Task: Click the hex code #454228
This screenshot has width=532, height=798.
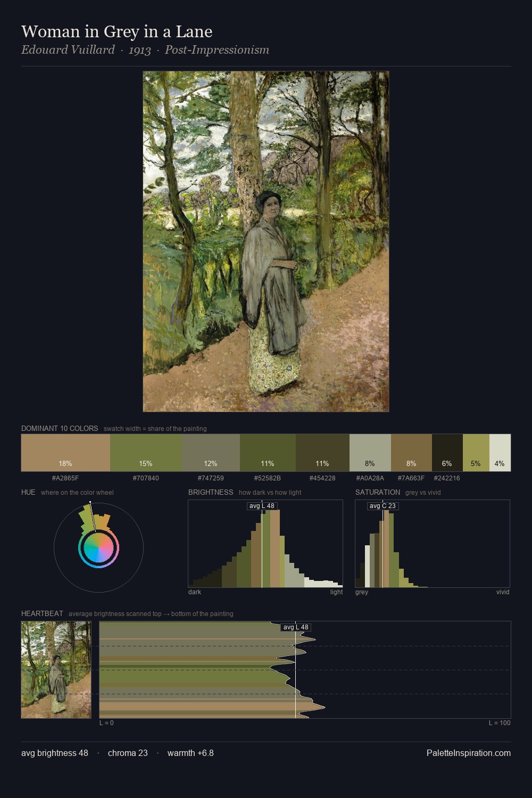Action: pos(322,478)
